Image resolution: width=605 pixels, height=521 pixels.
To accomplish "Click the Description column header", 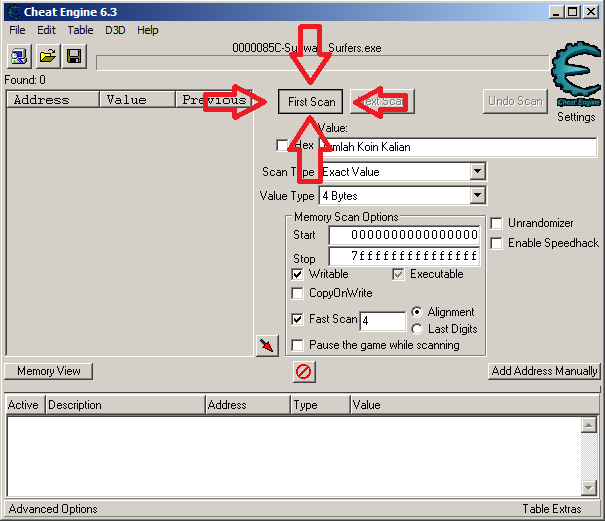I will point(125,405).
